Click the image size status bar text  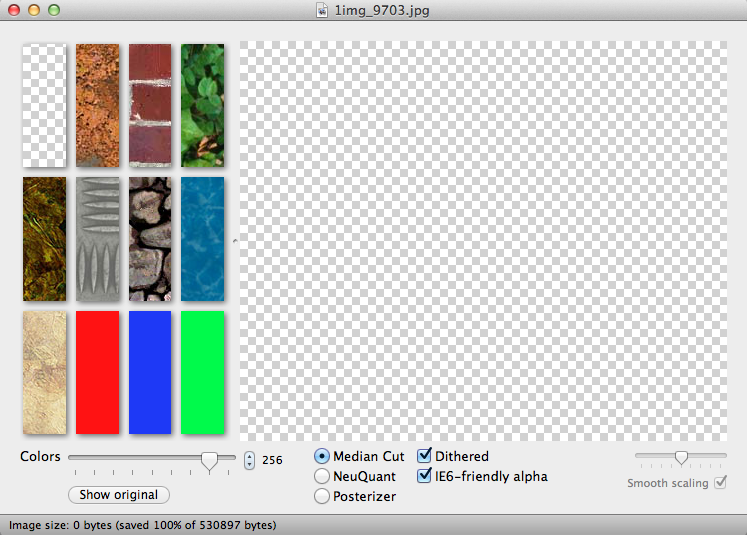[x=142, y=525]
